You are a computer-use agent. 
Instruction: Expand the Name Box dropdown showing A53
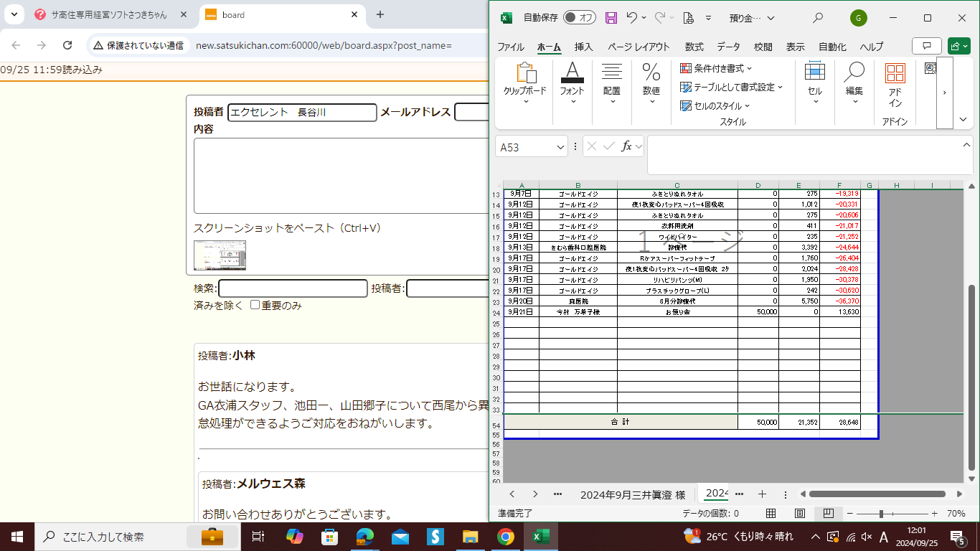point(560,147)
